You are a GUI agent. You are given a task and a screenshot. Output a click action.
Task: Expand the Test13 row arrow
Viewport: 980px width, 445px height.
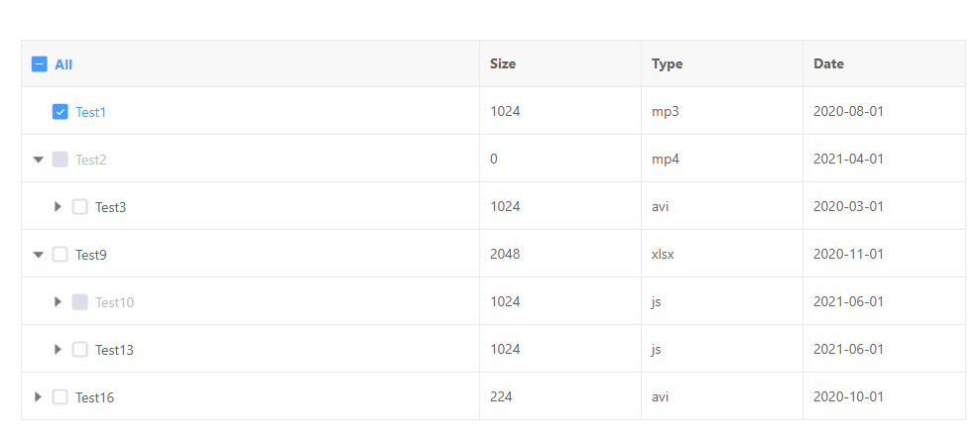click(x=59, y=350)
